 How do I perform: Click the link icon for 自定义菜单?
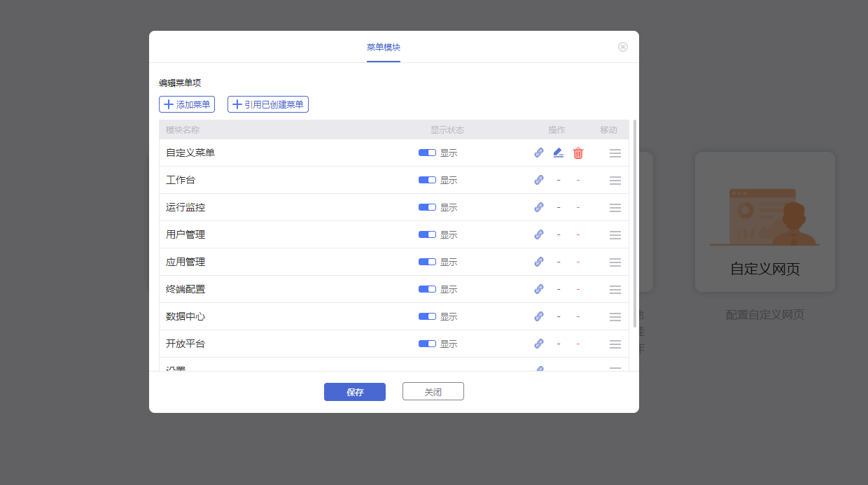pyautogui.click(x=539, y=153)
